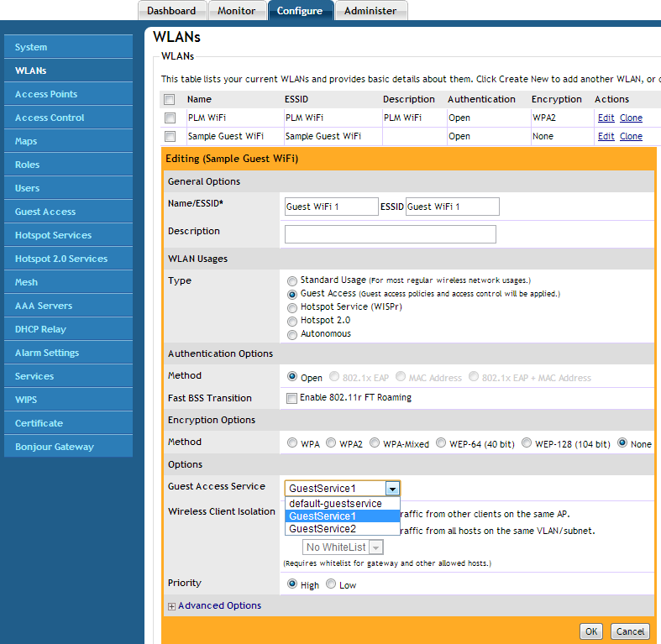Open Guest Access section
The height and width of the screenshot is (644, 661).
68,212
